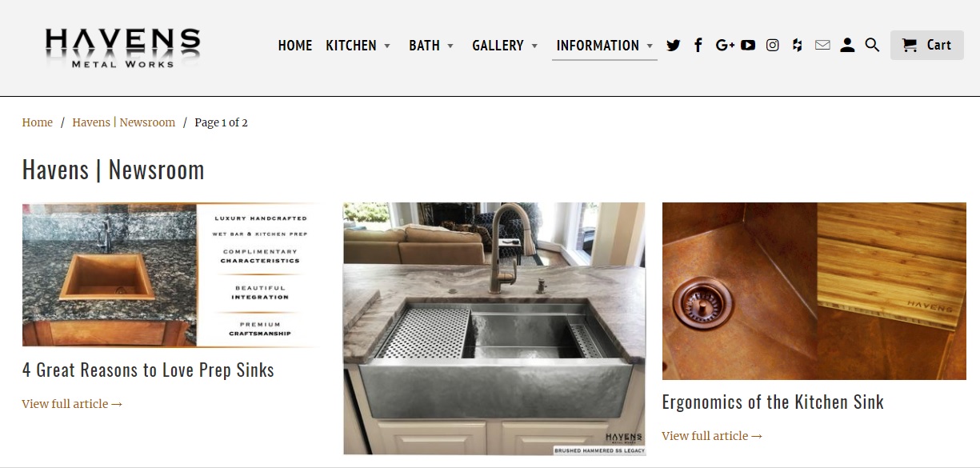This screenshot has height=468, width=980.
Task: Open the Twitter social icon
Action: (674, 46)
